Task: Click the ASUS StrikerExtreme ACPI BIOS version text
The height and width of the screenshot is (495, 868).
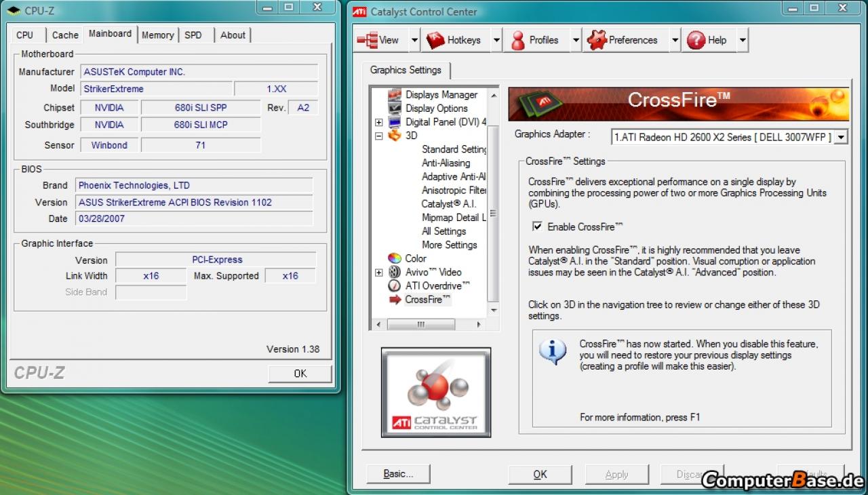Action: [175, 202]
